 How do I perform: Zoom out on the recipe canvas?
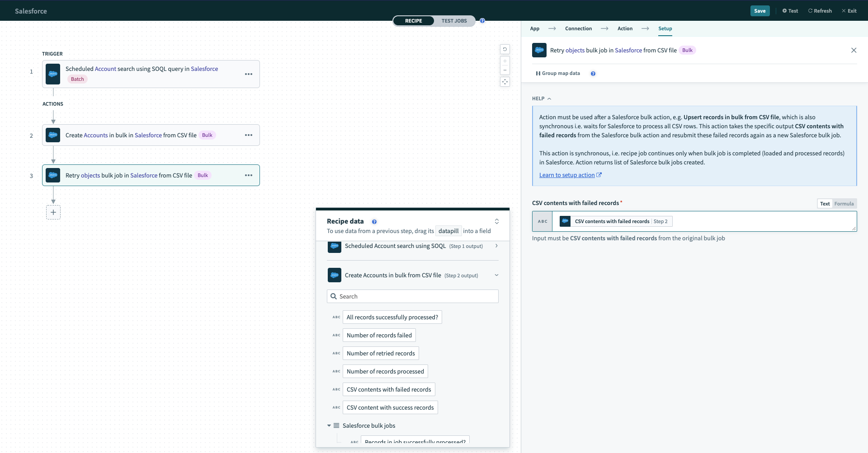coord(505,70)
